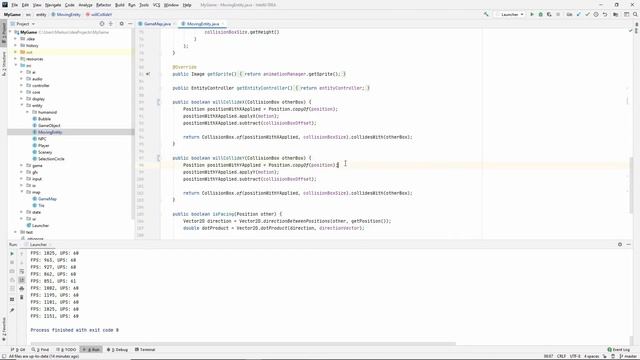This screenshot has height=360, width=640.
Task: Start debugging with the bug icon
Action: (540, 14)
